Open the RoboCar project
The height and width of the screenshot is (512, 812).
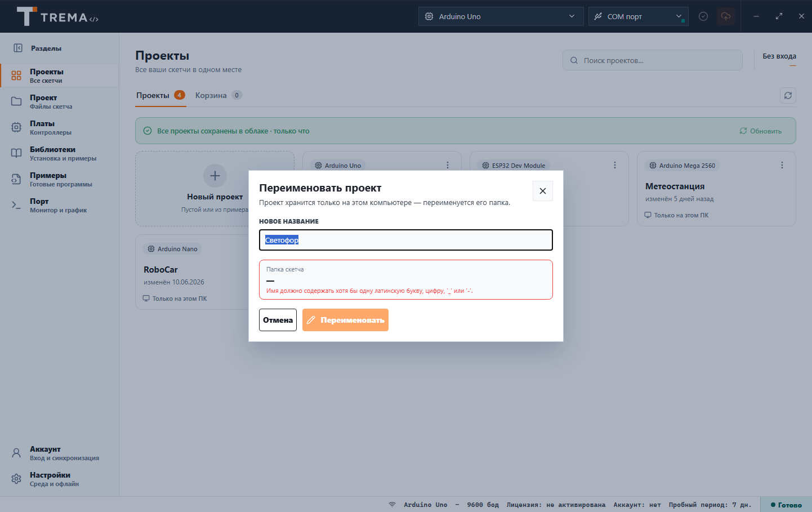[x=160, y=270]
